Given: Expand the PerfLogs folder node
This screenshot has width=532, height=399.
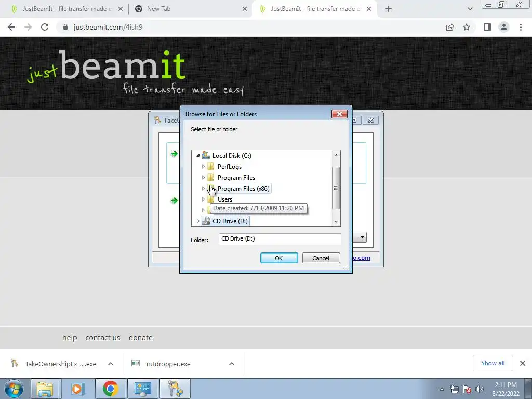Looking at the screenshot, I should (203, 167).
